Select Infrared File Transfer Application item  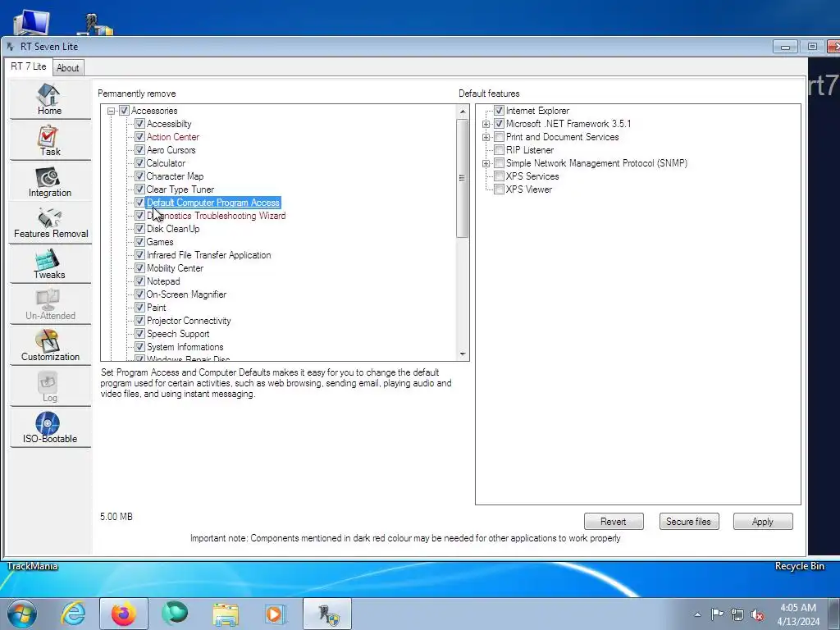[x=208, y=255]
